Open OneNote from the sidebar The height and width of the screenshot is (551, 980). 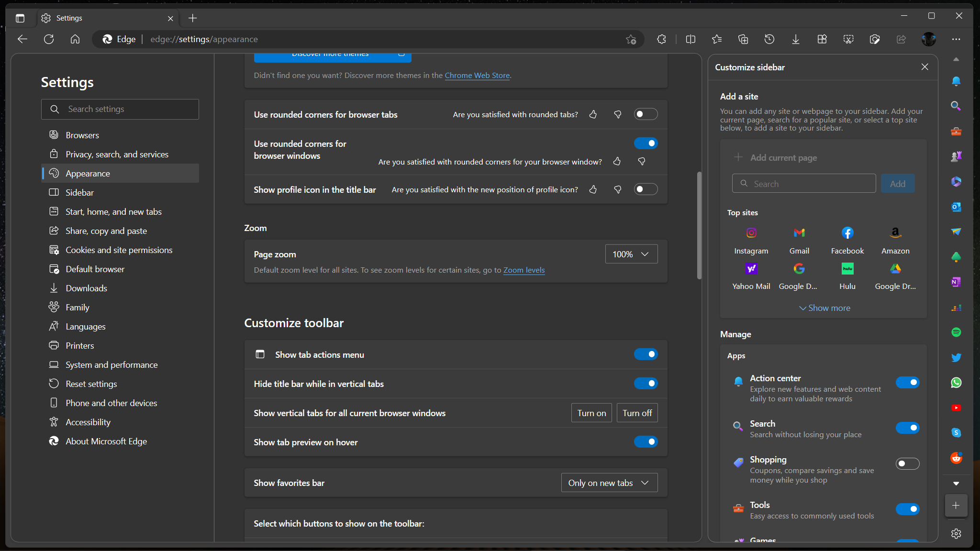click(956, 282)
